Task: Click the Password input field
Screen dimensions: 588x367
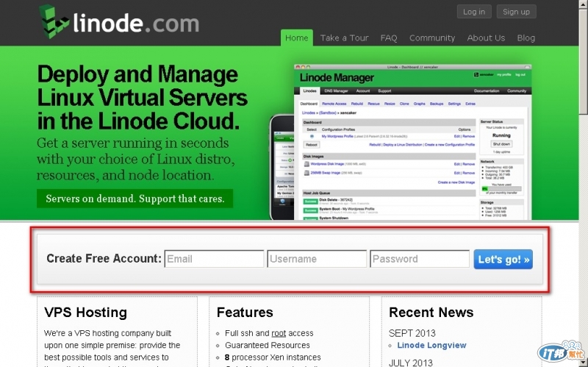Action: 420,259
